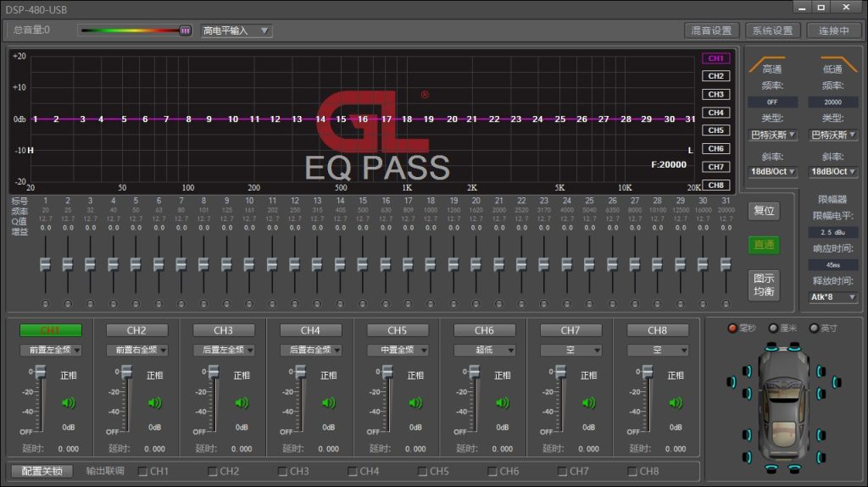Click the round knob under EQ band 1
This screenshot has width=868, height=487.
coord(46,304)
